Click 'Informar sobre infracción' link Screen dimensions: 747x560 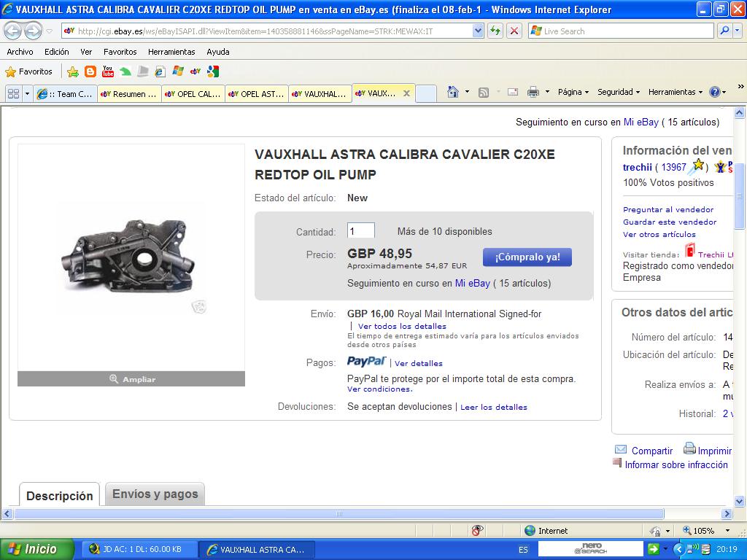pos(676,464)
